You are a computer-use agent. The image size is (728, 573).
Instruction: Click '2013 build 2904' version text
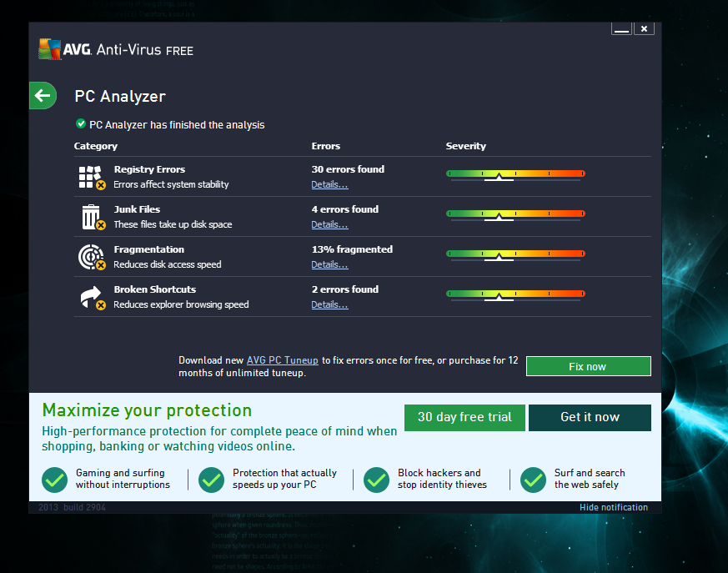(x=72, y=507)
